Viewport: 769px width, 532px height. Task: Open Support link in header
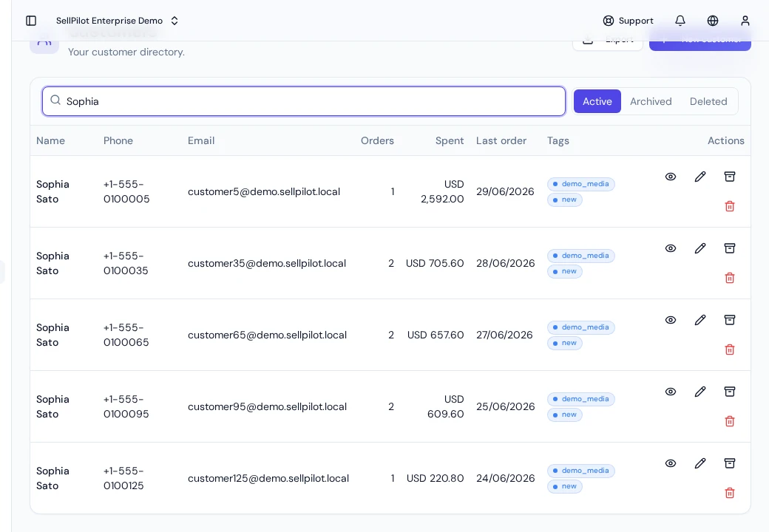pyautogui.click(x=629, y=21)
